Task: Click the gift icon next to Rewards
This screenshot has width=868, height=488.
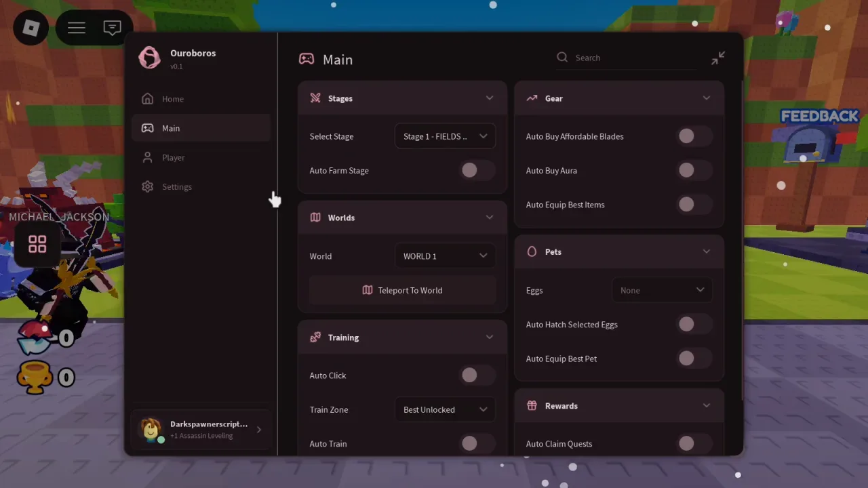Action: pyautogui.click(x=532, y=406)
